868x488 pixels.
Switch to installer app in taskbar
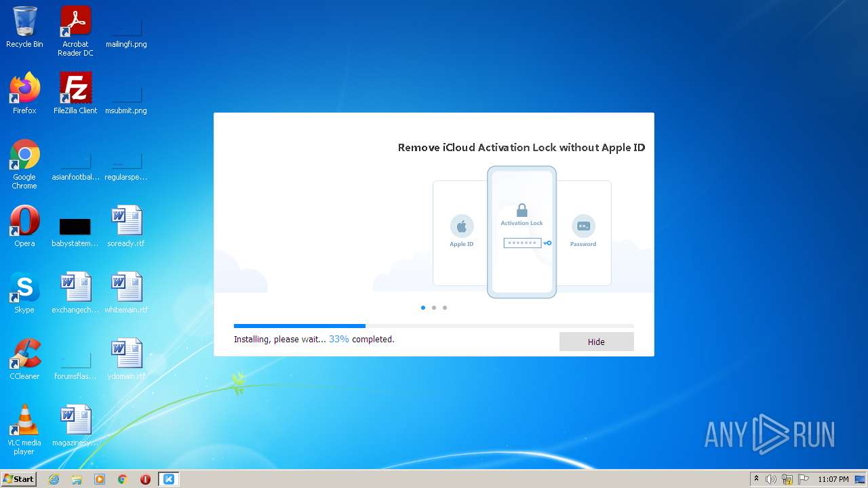tap(169, 479)
